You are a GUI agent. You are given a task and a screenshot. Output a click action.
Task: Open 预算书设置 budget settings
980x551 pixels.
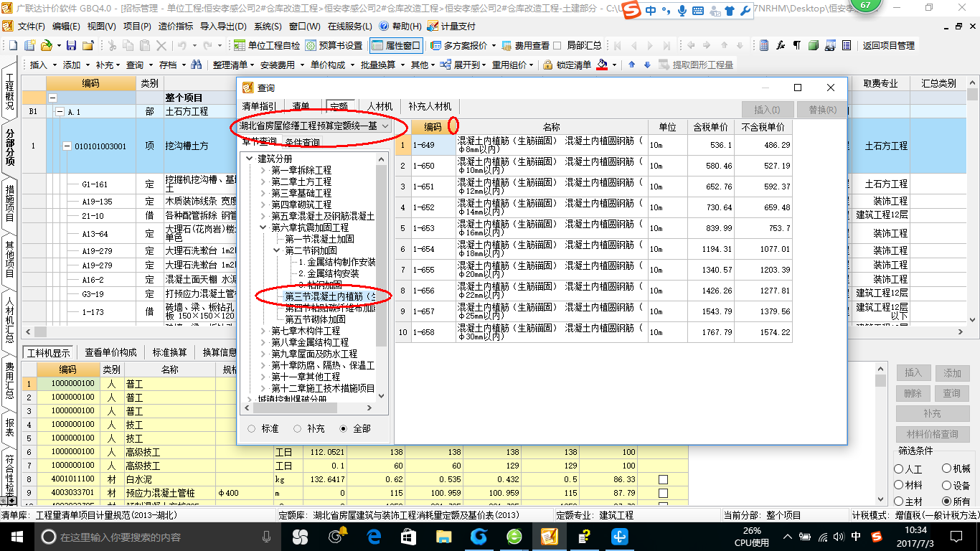click(334, 45)
